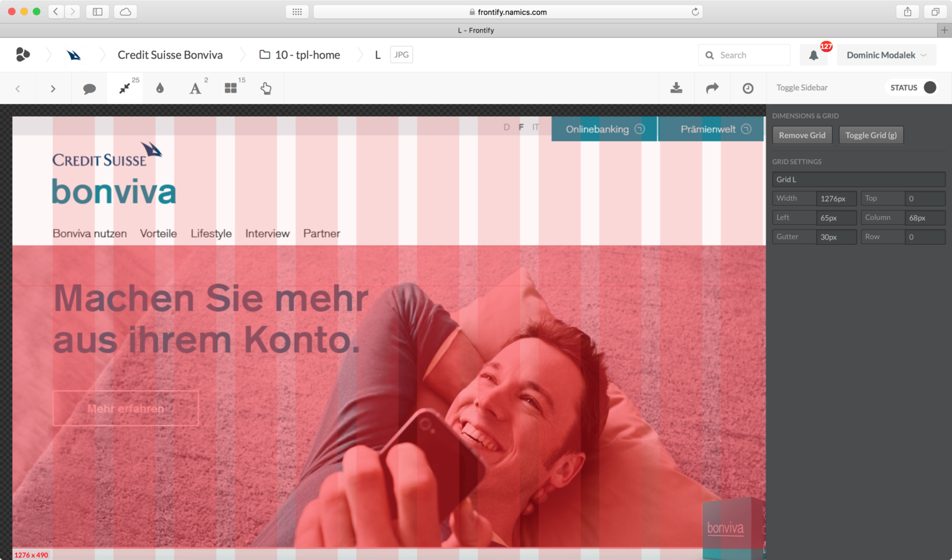Click the frontify.namics.com address bar
The height and width of the screenshot is (560, 952).
pyautogui.click(x=508, y=11)
